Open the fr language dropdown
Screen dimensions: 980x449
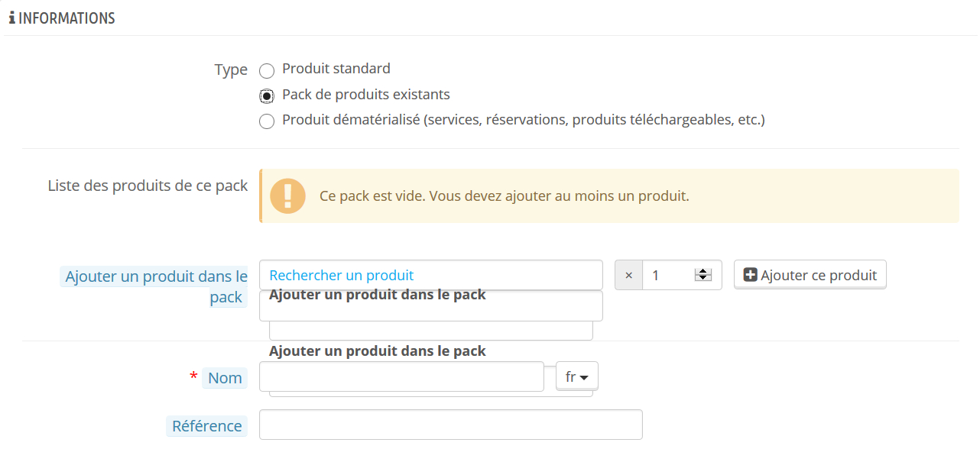click(577, 376)
